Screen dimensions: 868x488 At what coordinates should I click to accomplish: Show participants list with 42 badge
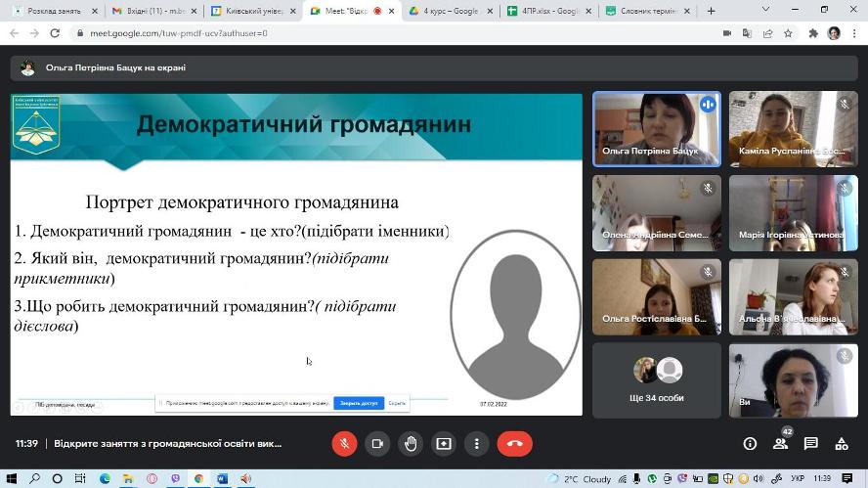pyautogui.click(x=781, y=443)
